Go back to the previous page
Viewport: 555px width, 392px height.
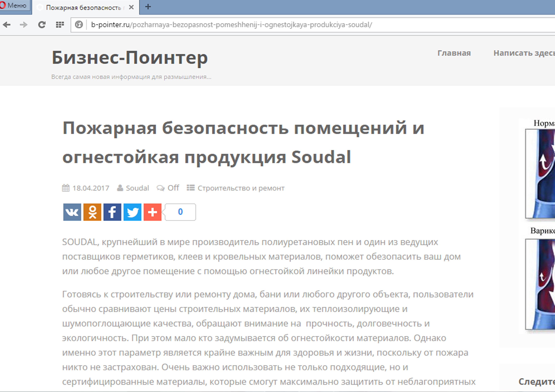[7, 25]
